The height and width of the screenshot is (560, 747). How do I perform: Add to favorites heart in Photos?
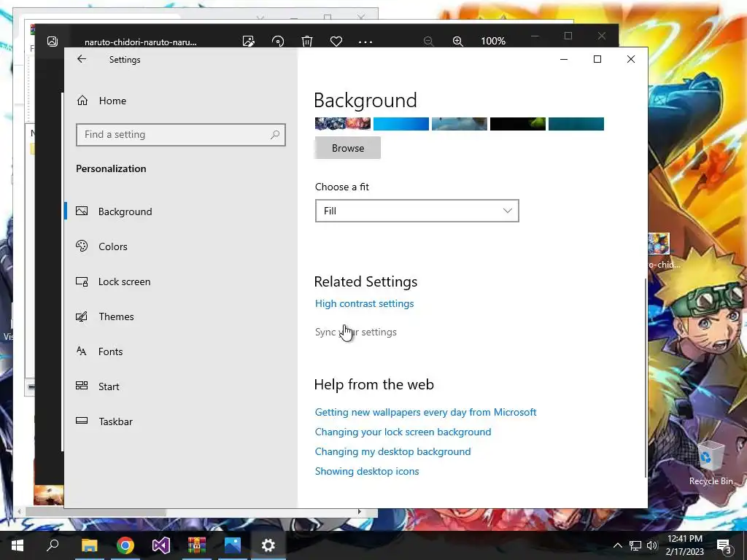tap(336, 42)
